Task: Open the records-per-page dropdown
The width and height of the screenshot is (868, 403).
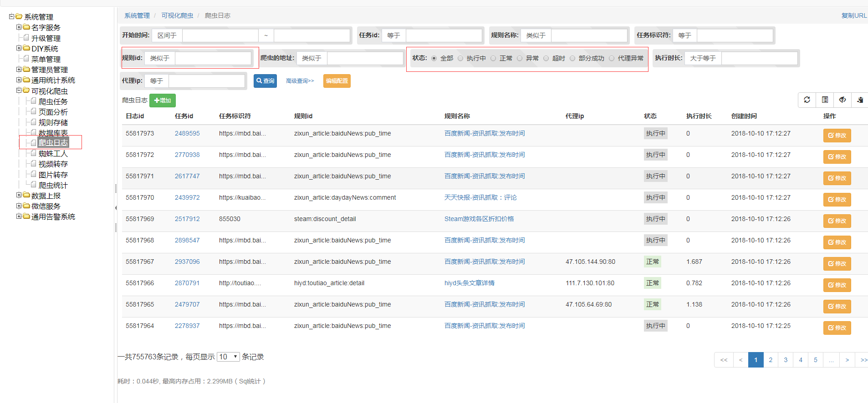Action: [228, 357]
